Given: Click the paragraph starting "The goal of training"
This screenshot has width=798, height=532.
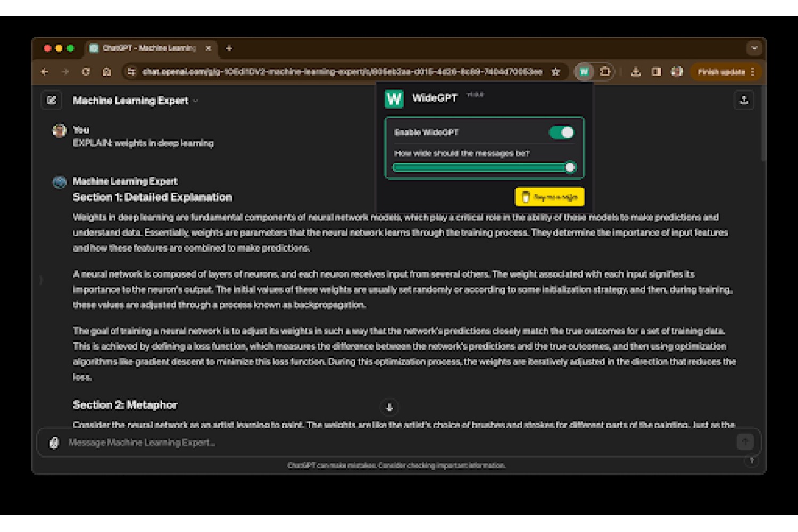Looking at the screenshot, I should point(404,354).
